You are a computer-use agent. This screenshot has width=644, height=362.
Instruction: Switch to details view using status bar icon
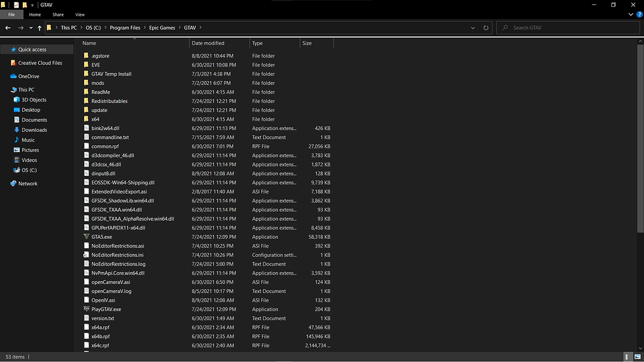click(627, 356)
